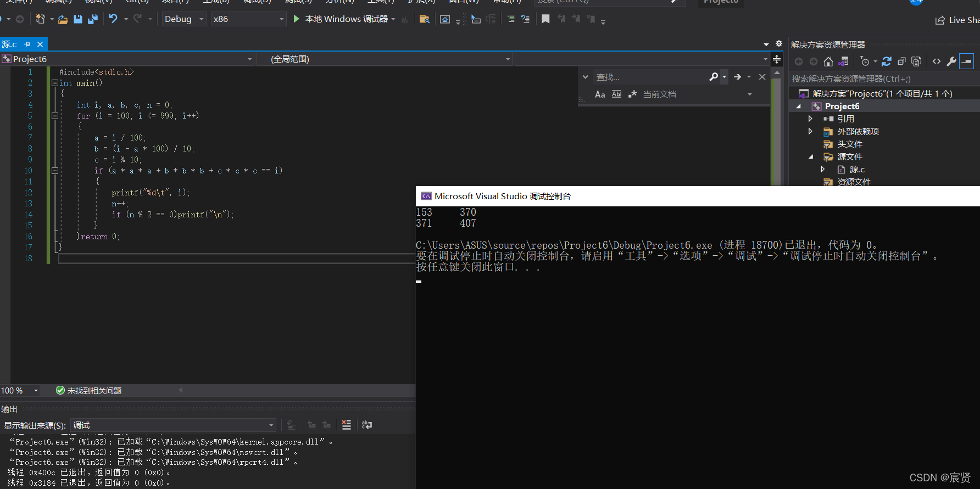Toggle word wrap in output panel
Viewport: 980px width, 489px height.
367,425
